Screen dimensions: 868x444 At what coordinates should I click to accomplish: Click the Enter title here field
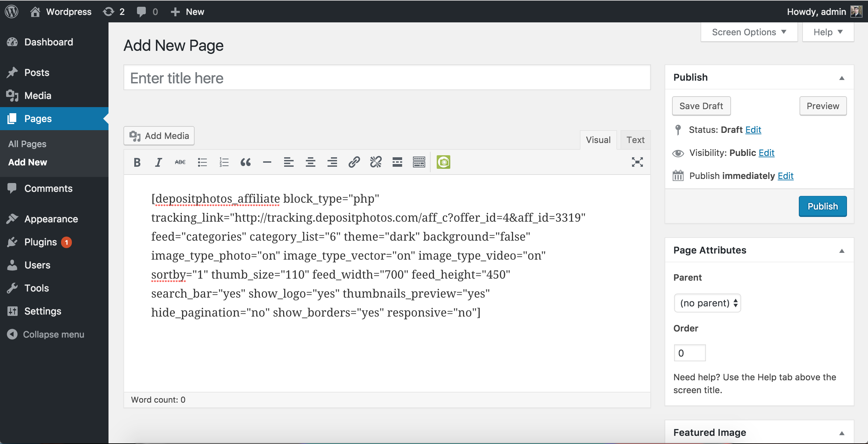pyautogui.click(x=387, y=78)
